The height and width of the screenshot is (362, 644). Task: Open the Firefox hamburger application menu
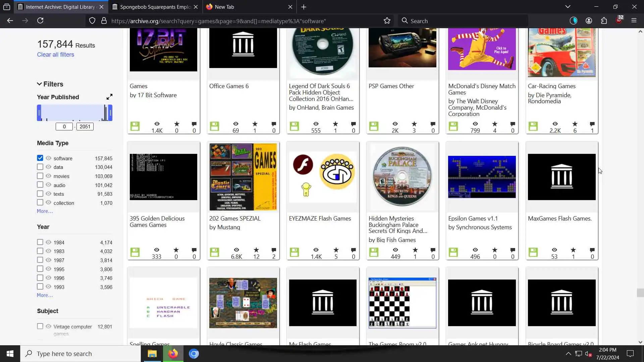[634, 21]
